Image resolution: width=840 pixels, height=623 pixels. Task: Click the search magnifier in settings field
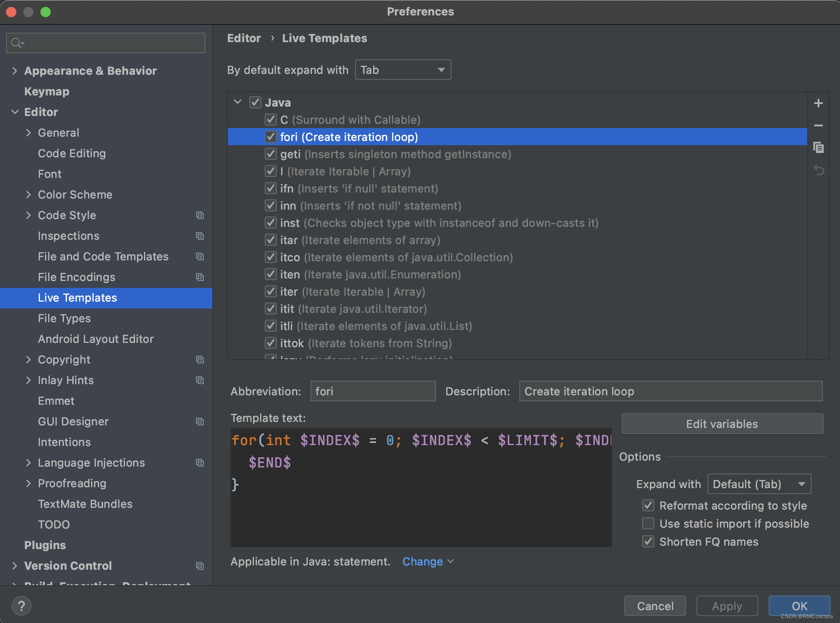(x=17, y=43)
